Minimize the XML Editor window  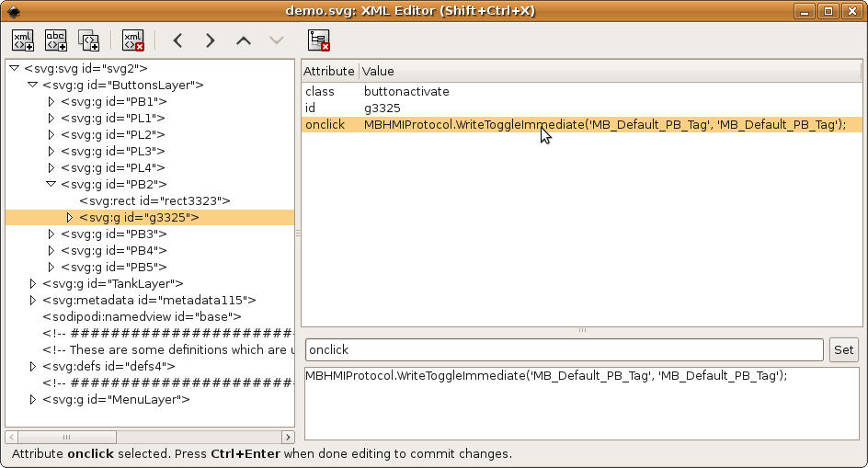point(805,11)
